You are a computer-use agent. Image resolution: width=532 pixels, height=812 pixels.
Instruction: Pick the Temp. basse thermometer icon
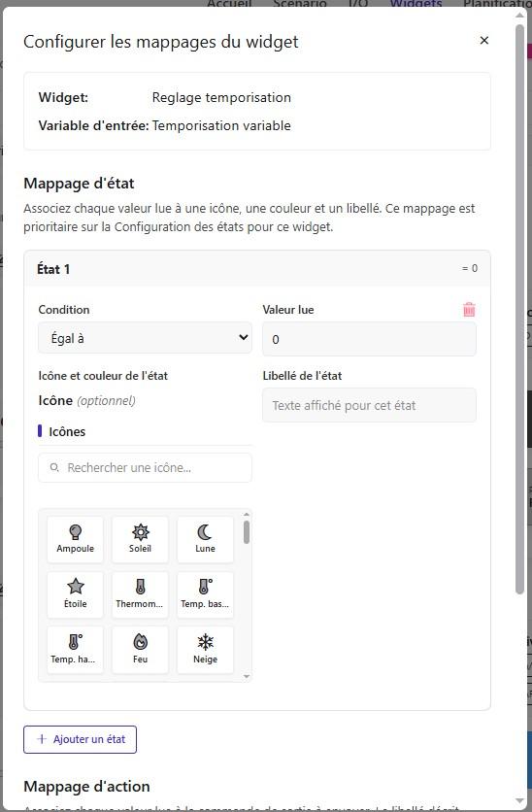click(205, 594)
